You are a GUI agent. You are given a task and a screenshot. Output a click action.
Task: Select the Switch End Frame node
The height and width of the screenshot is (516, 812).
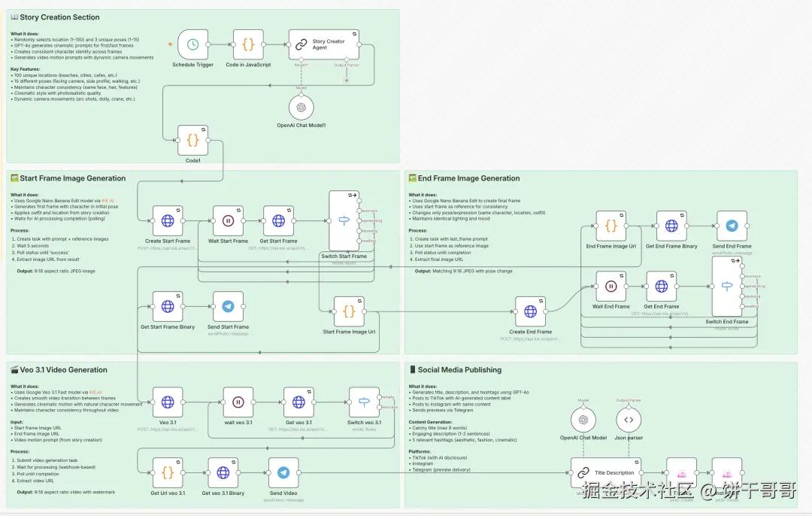pyautogui.click(x=727, y=287)
